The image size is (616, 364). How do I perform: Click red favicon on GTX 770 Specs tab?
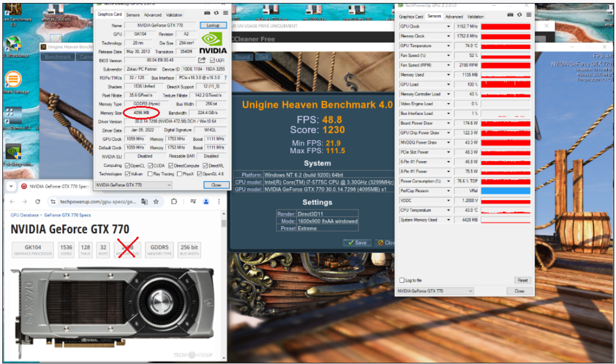pos(24,186)
